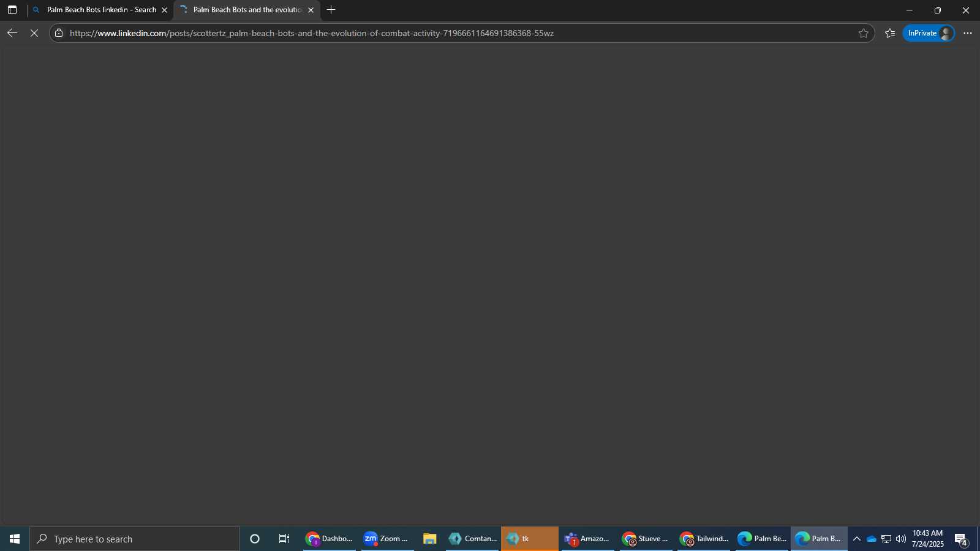The height and width of the screenshot is (551, 980).
Task: Switch to the tk taskbar window
Action: pyautogui.click(x=530, y=539)
